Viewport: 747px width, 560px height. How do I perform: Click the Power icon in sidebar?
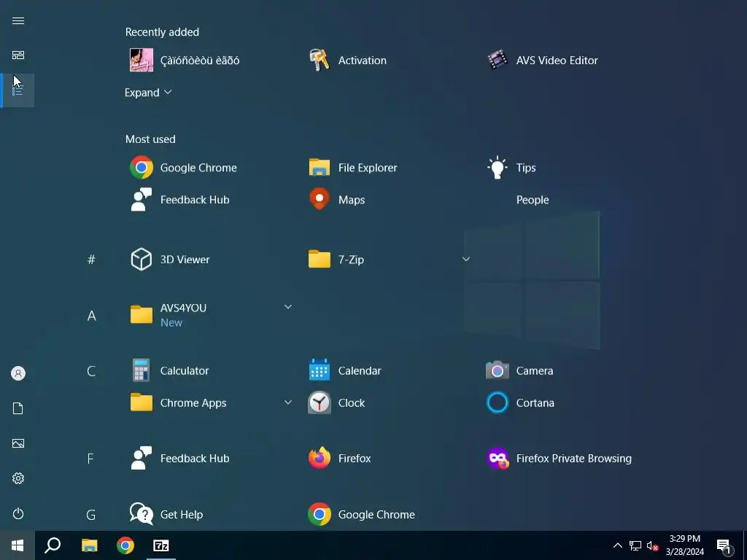click(x=18, y=513)
